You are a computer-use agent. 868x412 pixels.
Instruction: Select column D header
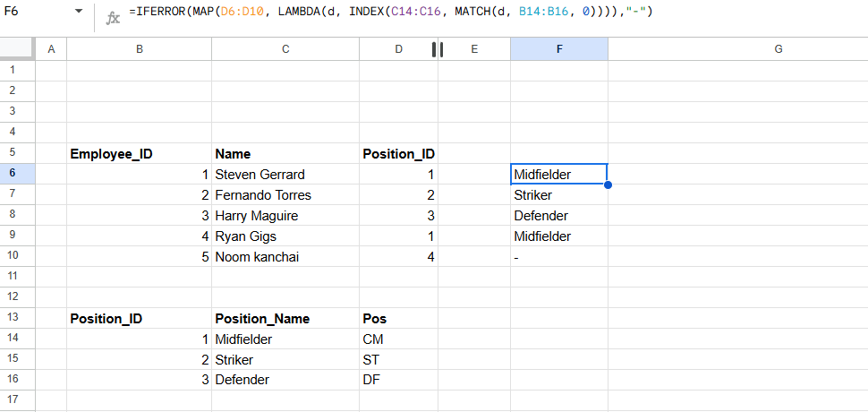(398, 49)
